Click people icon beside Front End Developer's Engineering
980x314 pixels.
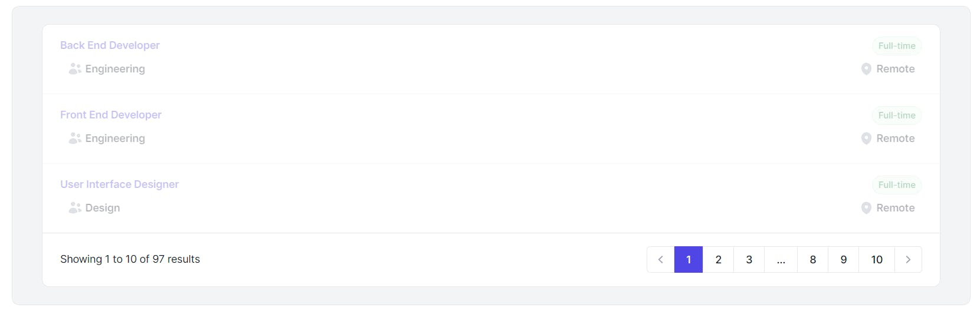pos(75,138)
